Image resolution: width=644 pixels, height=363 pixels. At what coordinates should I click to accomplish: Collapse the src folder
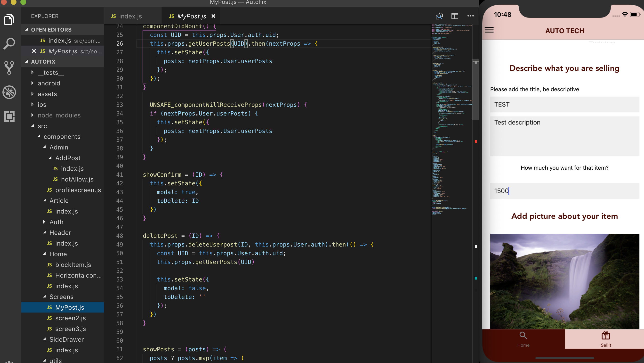pyautogui.click(x=42, y=126)
